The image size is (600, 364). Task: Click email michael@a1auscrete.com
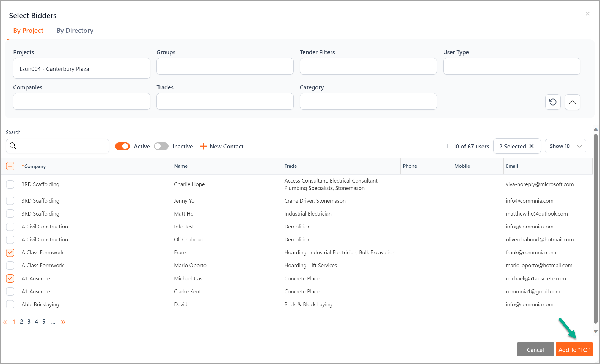(x=536, y=278)
